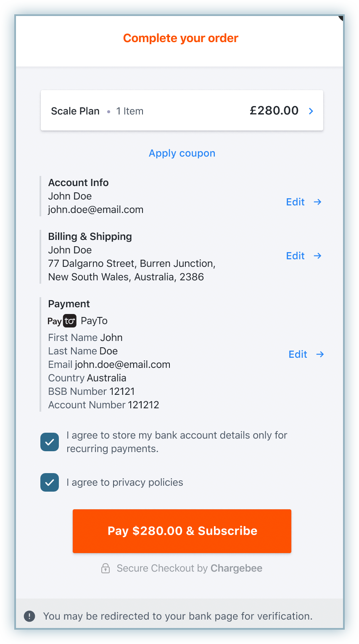Click the Chargebee brand name text
The width and height of the screenshot is (359, 644).
click(x=236, y=568)
